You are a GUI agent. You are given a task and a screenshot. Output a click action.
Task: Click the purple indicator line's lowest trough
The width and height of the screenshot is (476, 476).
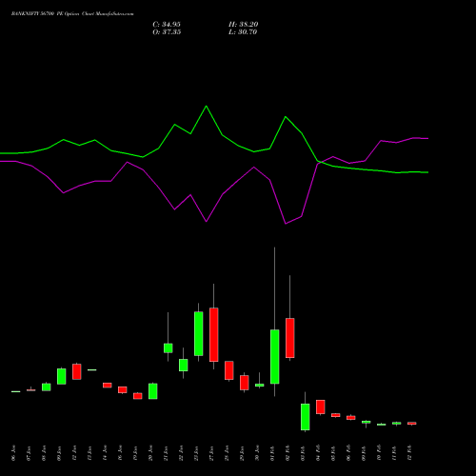[x=286, y=224]
